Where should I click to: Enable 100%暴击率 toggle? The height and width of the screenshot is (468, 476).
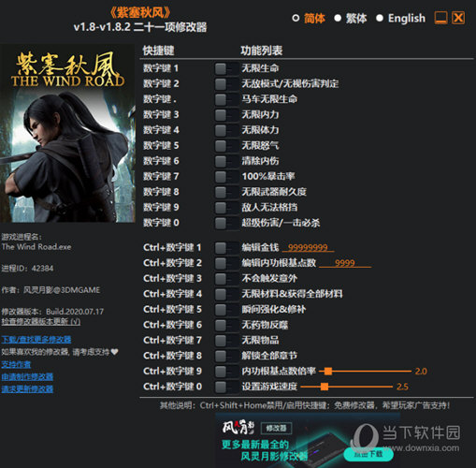point(226,176)
